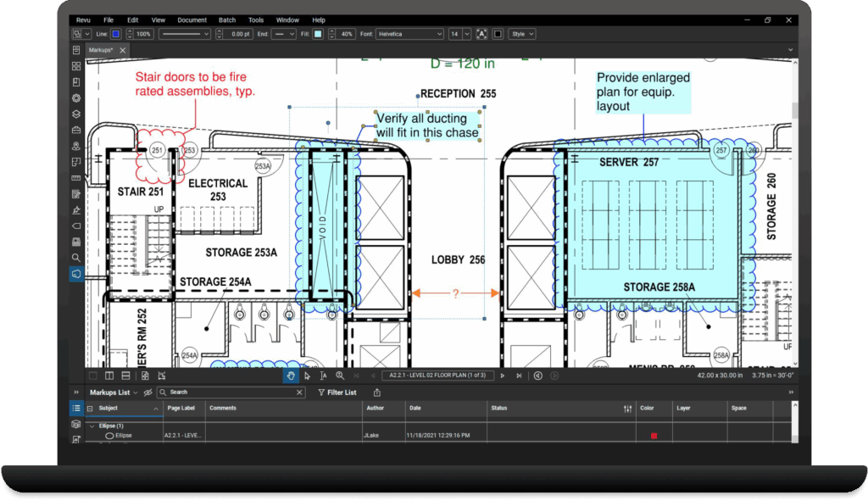Open the Tool Chest briefcase icon

pos(76,130)
